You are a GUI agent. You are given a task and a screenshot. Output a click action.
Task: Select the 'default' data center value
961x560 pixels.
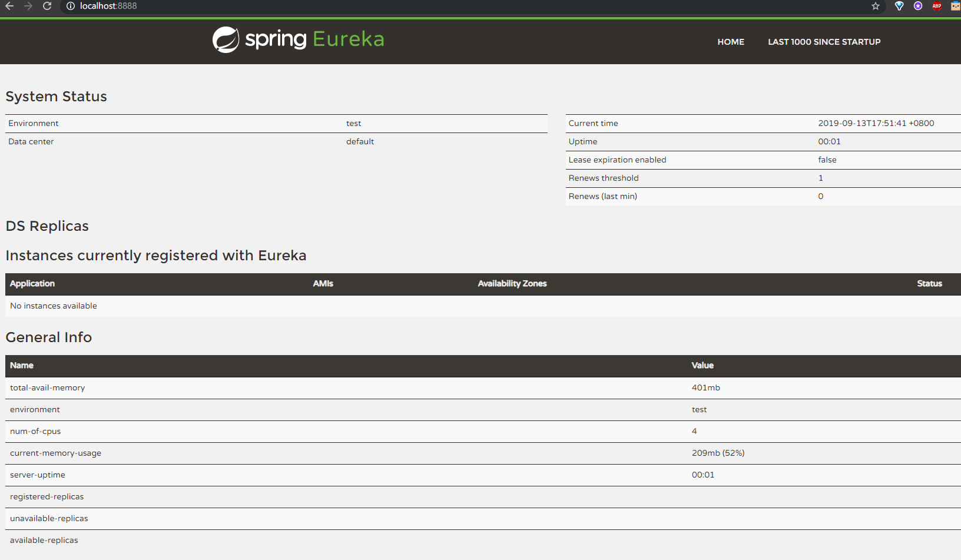point(360,142)
